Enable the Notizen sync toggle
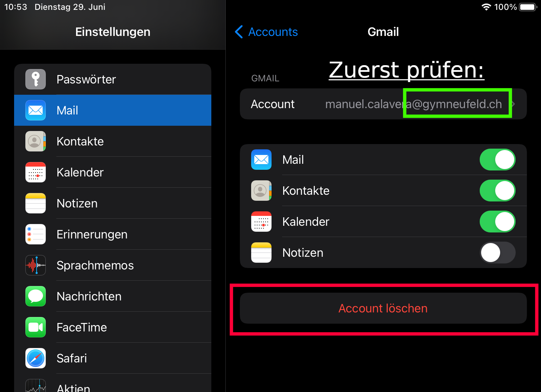Viewport: 541px width, 392px height. tap(497, 253)
